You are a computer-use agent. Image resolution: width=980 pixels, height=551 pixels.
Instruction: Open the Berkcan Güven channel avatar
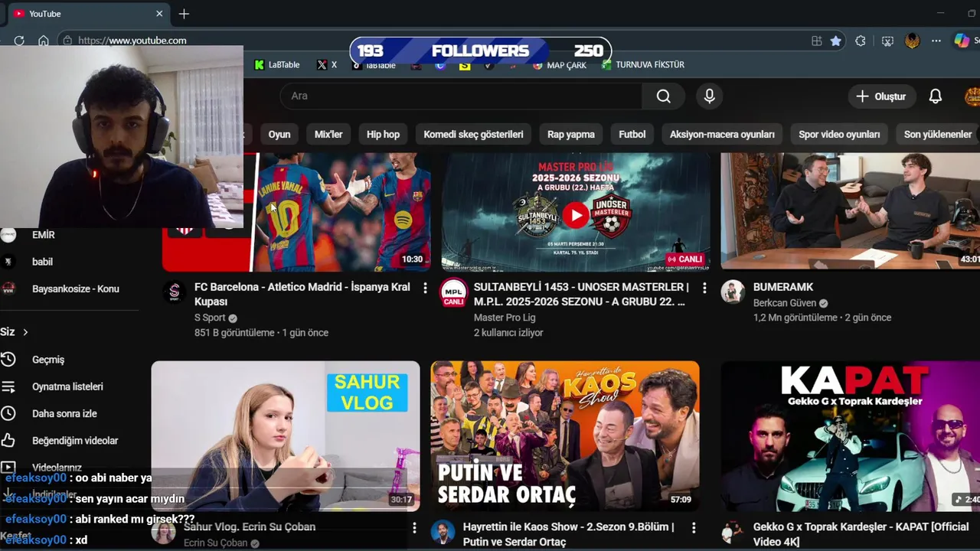pyautogui.click(x=733, y=292)
